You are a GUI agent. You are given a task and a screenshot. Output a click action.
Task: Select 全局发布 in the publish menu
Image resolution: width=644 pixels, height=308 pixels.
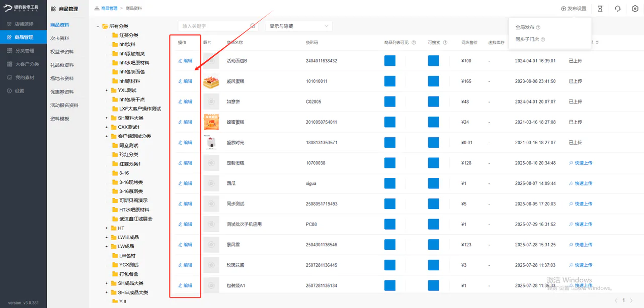525,28
